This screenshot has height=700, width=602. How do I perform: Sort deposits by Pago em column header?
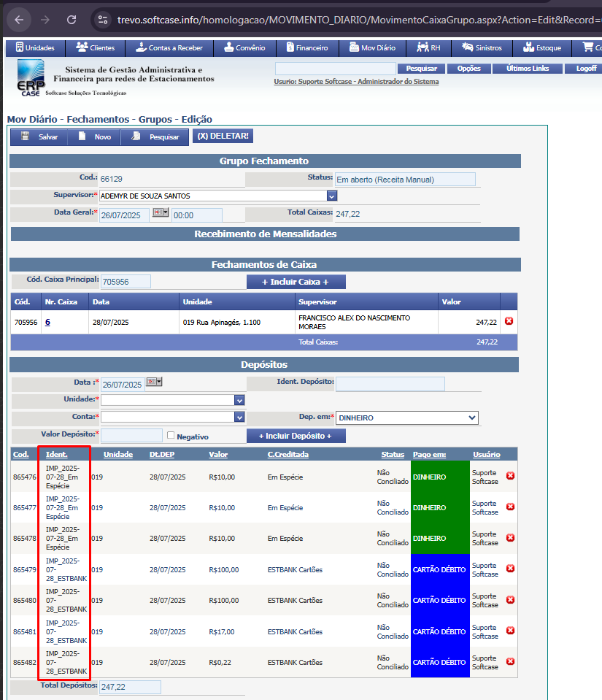pyautogui.click(x=429, y=455)
